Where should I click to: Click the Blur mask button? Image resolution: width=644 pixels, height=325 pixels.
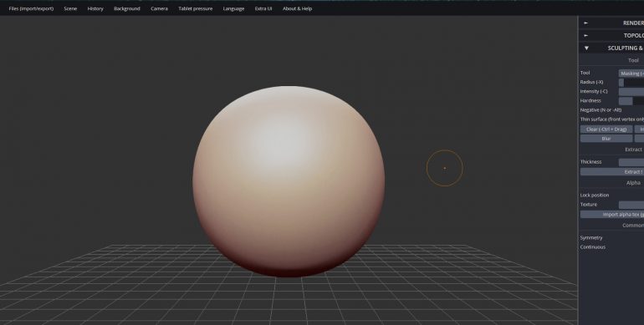click(x=606, y=139)
